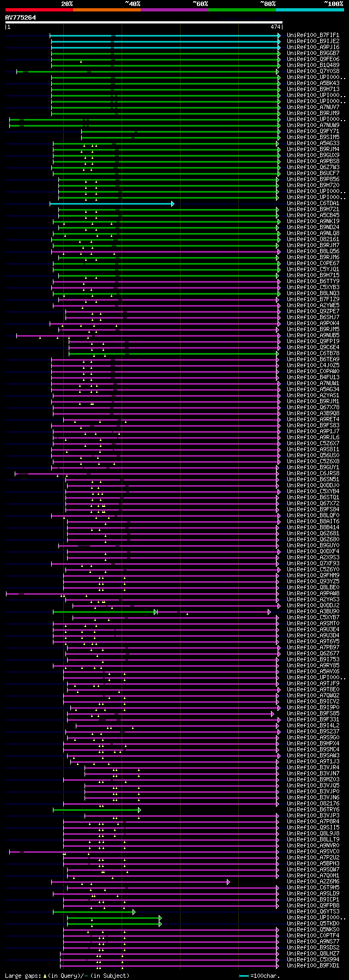
Task: Select the UniRef100_A7NUV7 hit label
Action: [x=313, y=107]
